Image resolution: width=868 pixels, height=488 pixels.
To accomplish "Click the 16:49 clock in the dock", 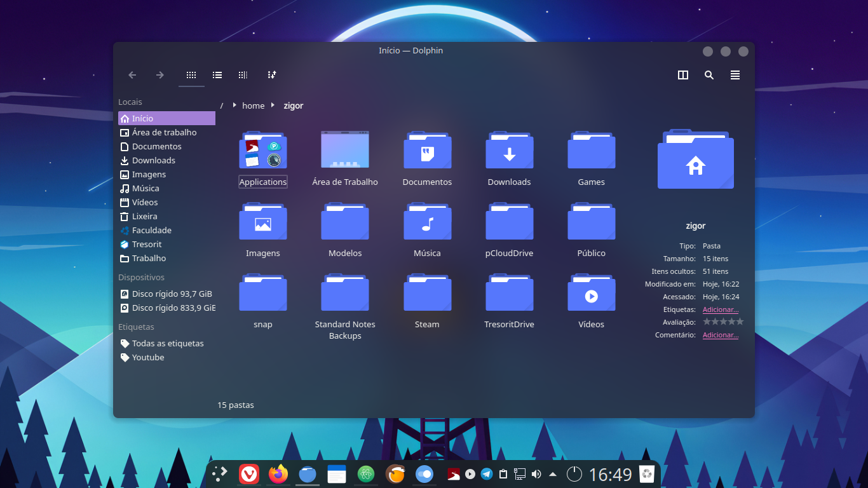I will (611, 475).
